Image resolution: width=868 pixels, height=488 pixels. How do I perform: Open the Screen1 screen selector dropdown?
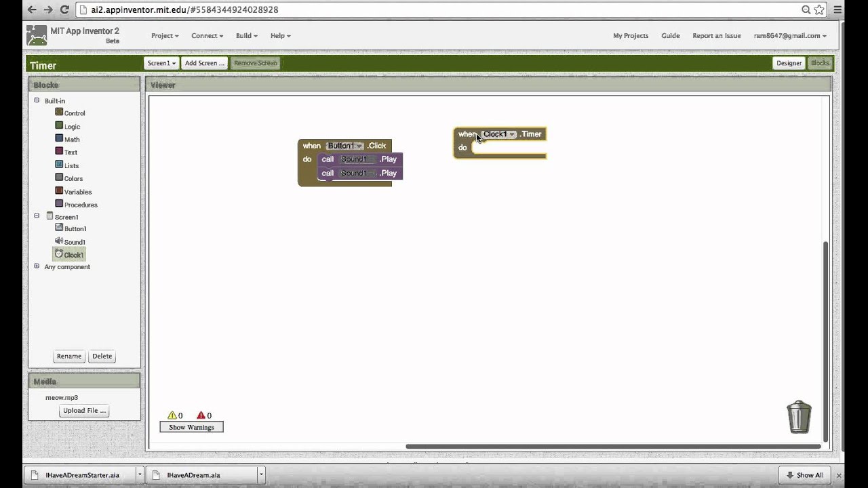coord(161,63)
